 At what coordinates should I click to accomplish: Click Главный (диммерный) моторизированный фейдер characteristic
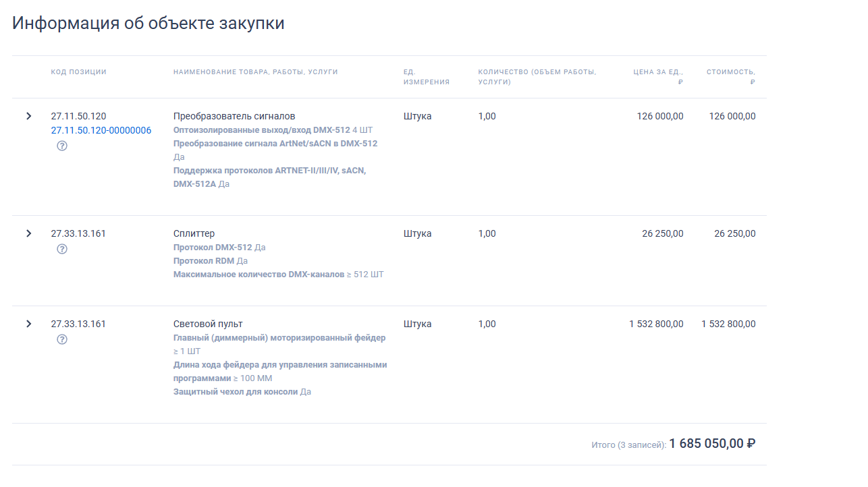point(279,338)
